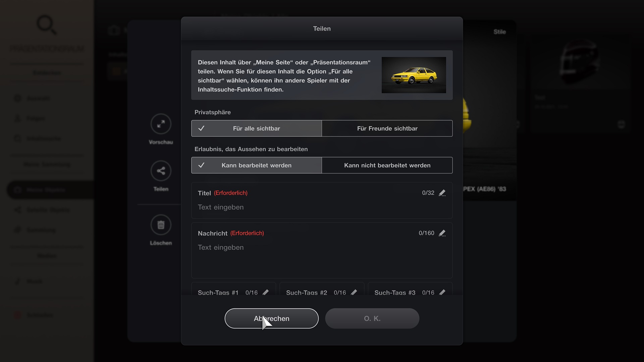The image size is (644, 362).
Task: Click the Teilen share icon
Action: click(x=161, y=171)
